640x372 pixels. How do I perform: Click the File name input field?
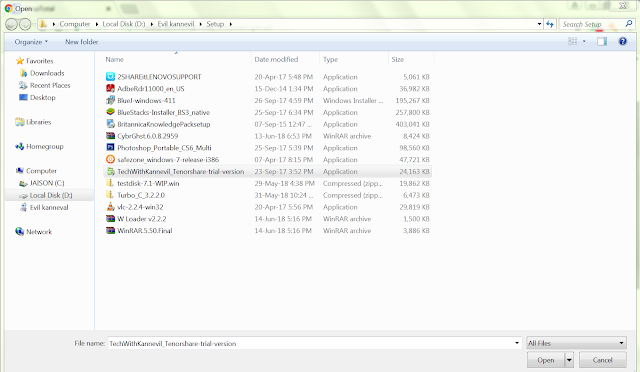[310, 343]
